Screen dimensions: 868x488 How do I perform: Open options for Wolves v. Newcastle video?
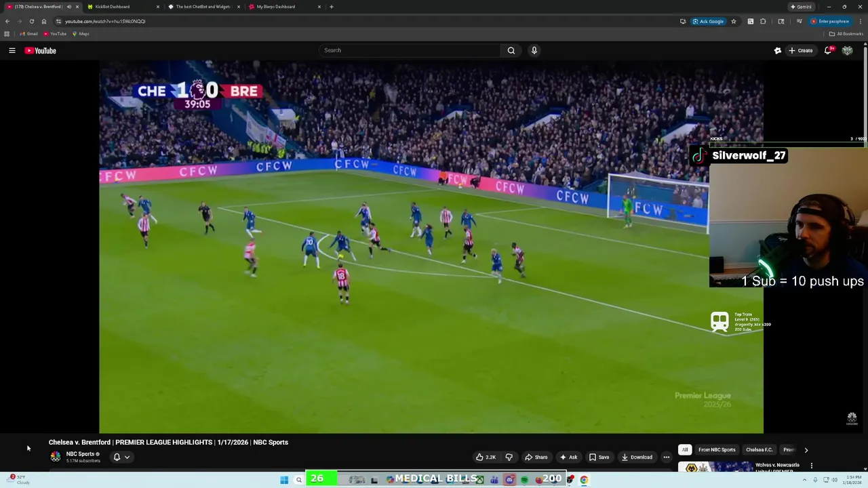click(x=812, y=466)
